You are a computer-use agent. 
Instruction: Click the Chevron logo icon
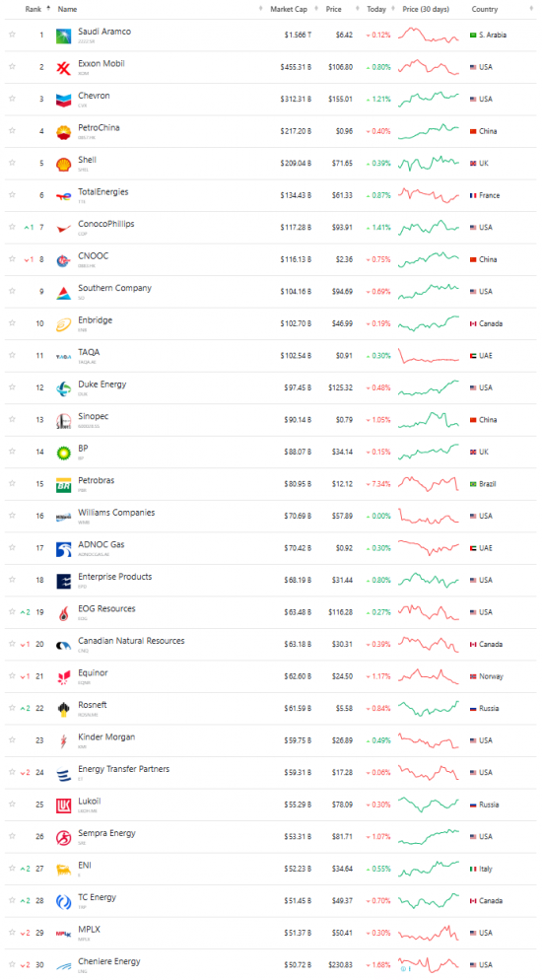tap(64, 100)
